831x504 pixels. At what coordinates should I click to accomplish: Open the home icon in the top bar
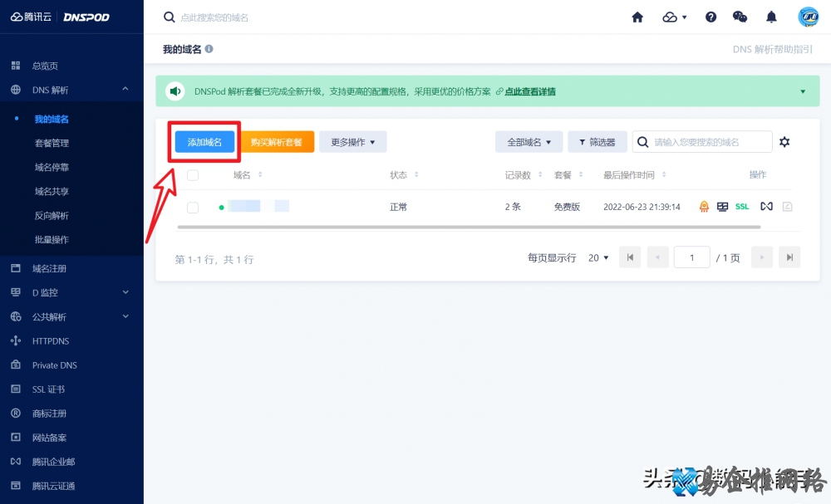pos(637,17)
